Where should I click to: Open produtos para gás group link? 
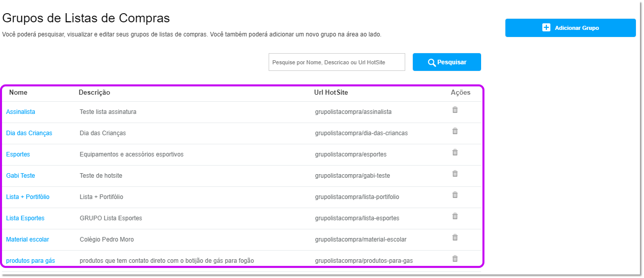[x=30, y=261]
